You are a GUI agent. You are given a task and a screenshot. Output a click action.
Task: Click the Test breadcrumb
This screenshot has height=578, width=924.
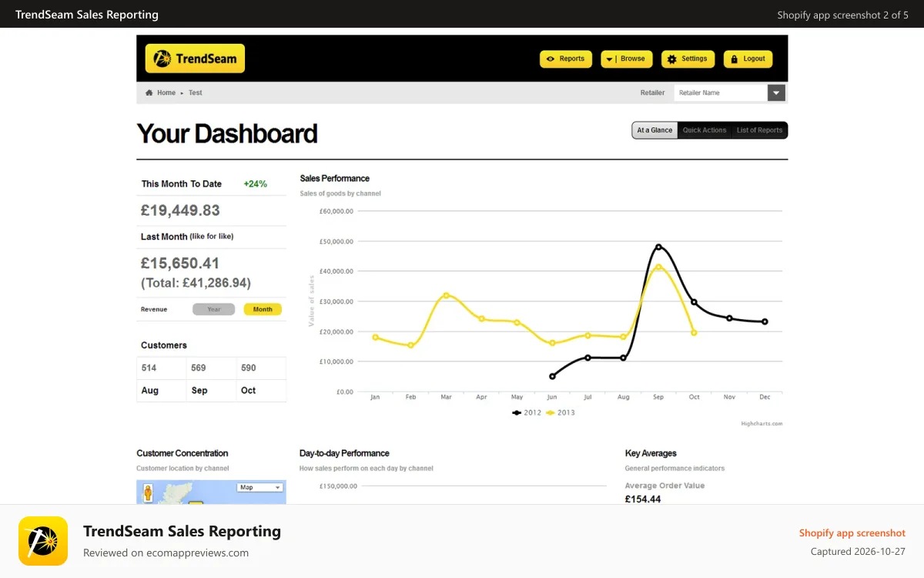tap(196, 92)
